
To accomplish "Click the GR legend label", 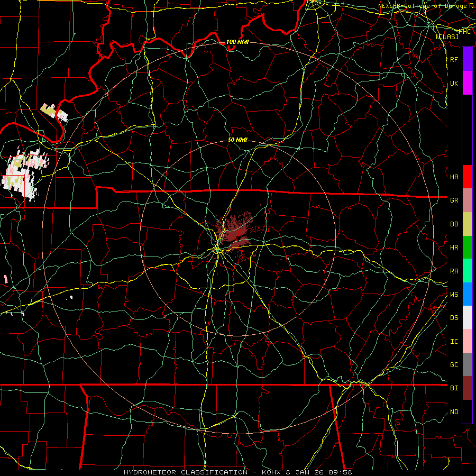I will [x=454, y=200].
